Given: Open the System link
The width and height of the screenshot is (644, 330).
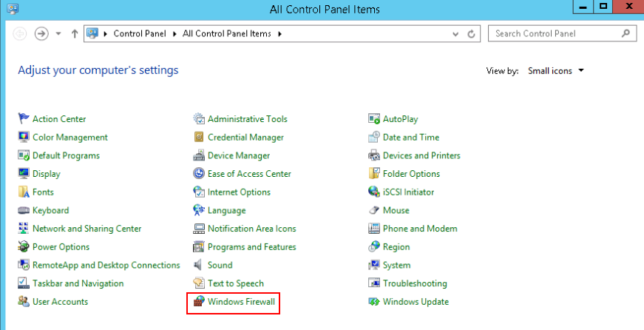Looking at the screenshot, I should pyautogui.click(x=396, y=265).
